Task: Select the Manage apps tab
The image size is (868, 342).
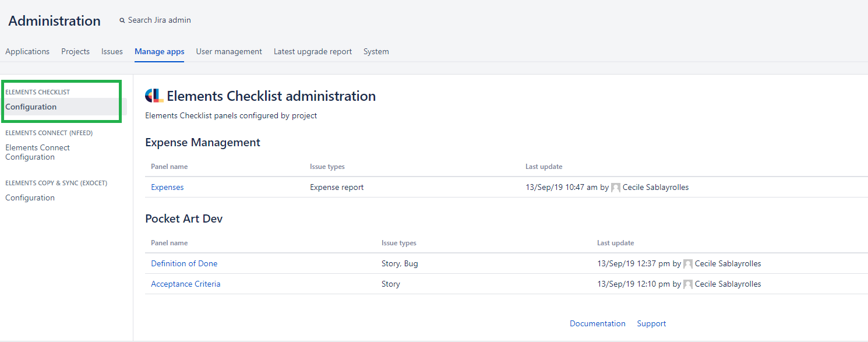Action: 159,51
